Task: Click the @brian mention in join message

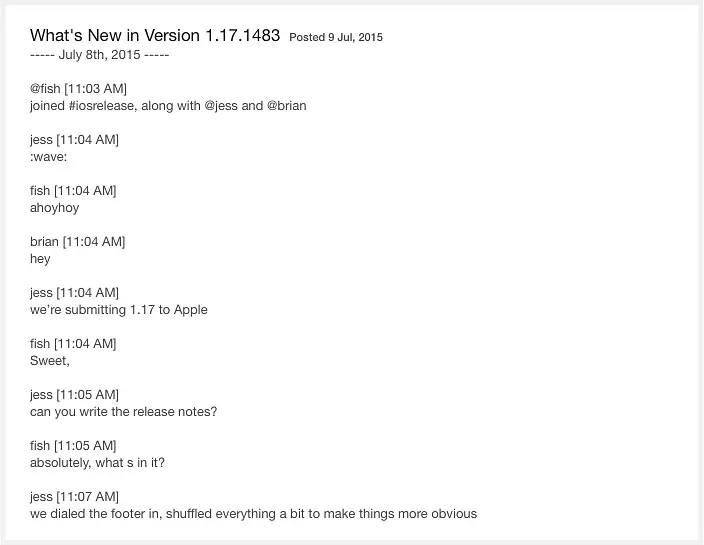Action: pyautogui.click(x=286, y=106)
